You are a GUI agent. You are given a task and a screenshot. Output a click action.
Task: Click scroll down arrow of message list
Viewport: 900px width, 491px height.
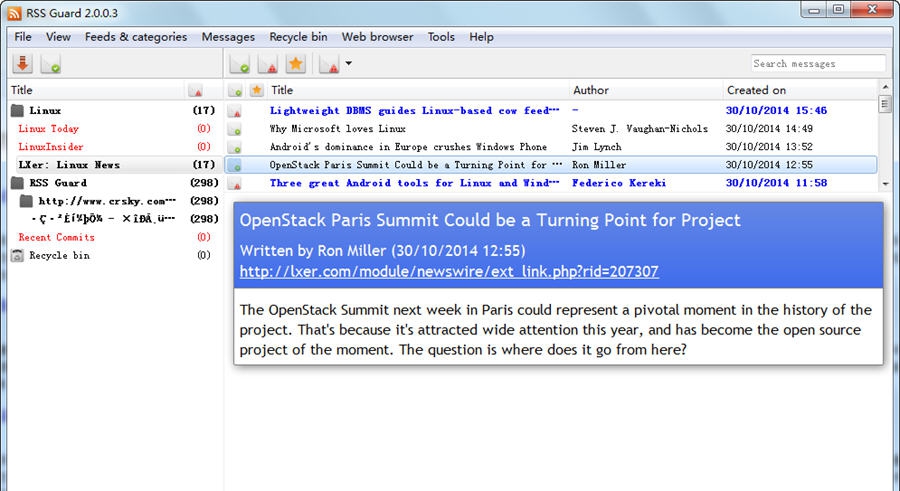(885, 184)
